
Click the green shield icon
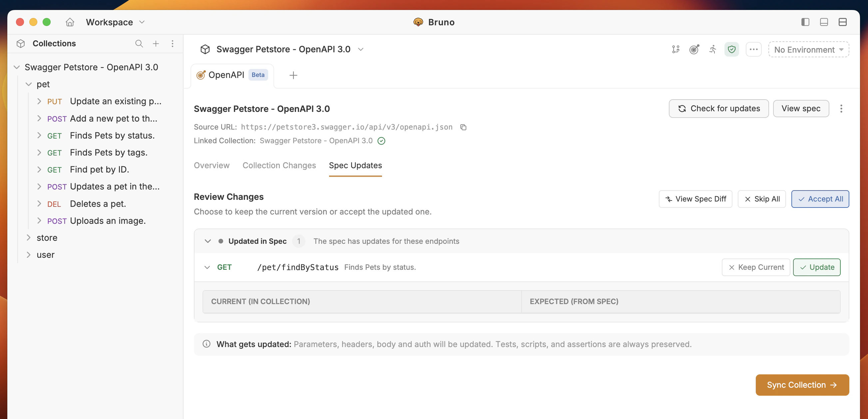(x=731, y=50)
